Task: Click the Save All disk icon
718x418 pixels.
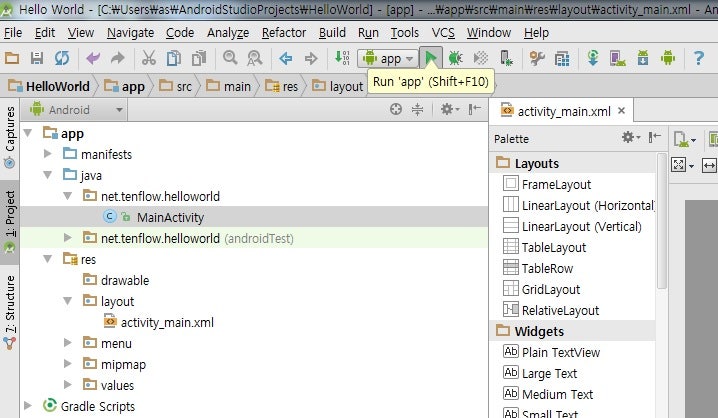Action: pyautogui.click(x=37, y=58)
